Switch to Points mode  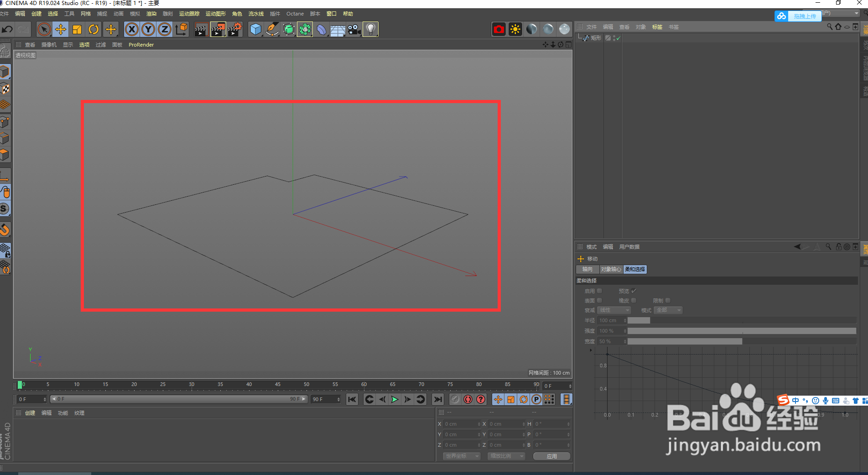[x=5, y=122]
